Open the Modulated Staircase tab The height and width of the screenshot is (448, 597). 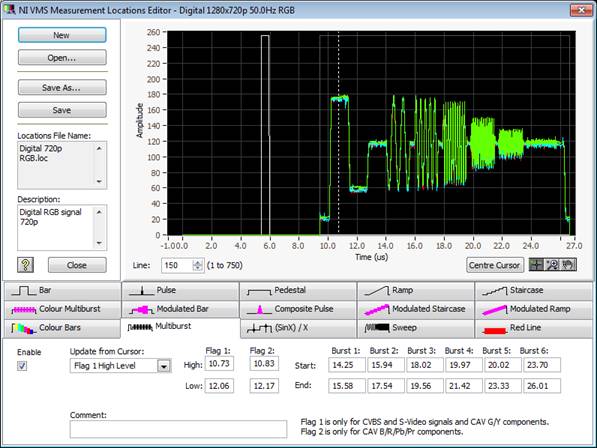pyautogui.click(x=416, y=309)
